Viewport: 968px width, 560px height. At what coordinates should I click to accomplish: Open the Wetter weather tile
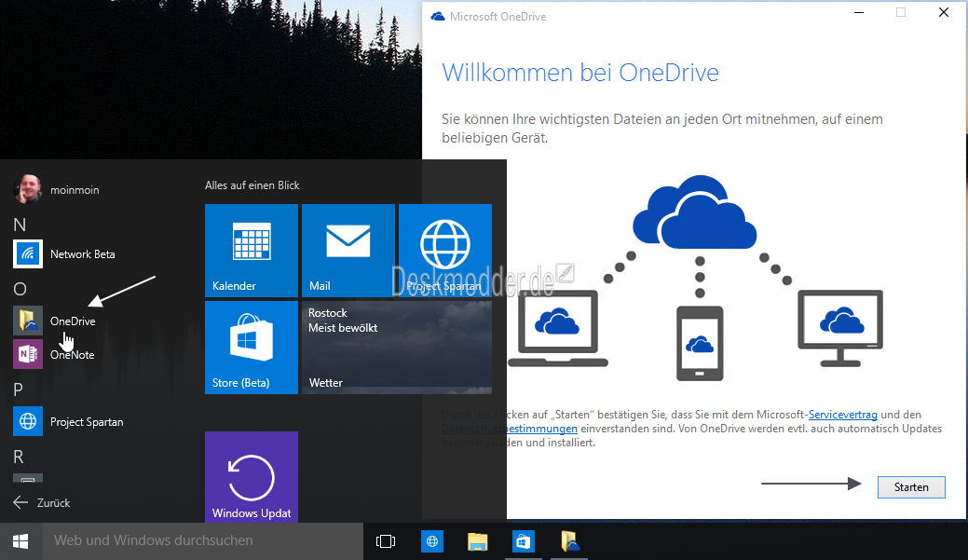click(397, 348)
